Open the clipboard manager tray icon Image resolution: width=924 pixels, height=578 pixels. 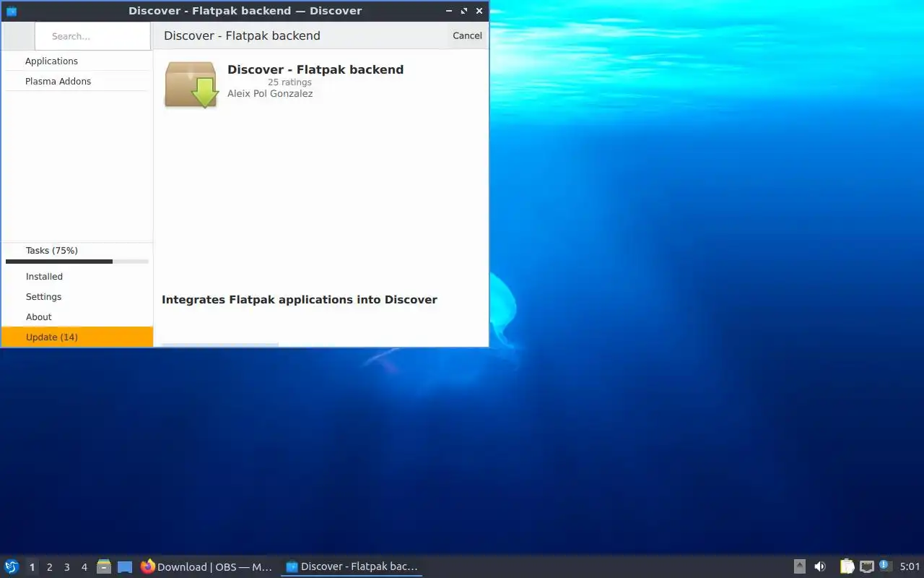(847, 567)
